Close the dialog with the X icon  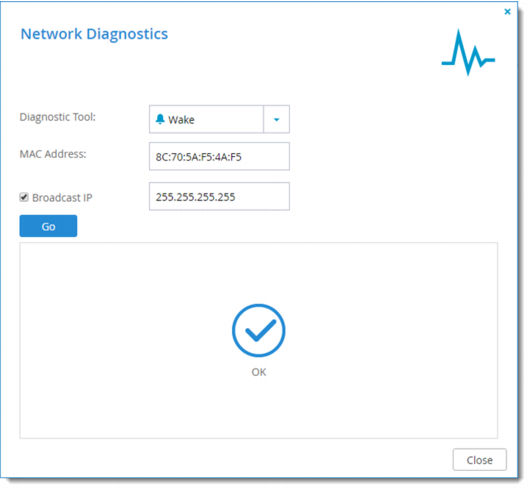(x=507, y=12)
